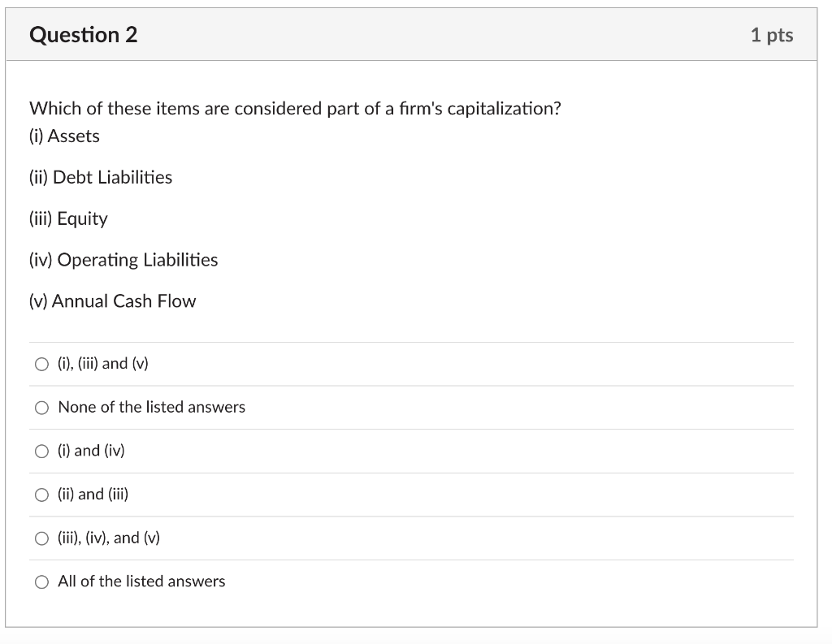Click the answer text '(i), (iii) and (v)'
The height and width of the screenshot is (644, 832).
point(103,364)
